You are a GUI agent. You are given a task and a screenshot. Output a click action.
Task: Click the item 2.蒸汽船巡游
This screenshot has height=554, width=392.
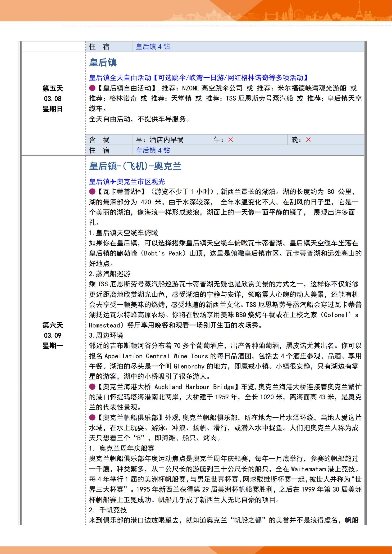coord(110,274)
